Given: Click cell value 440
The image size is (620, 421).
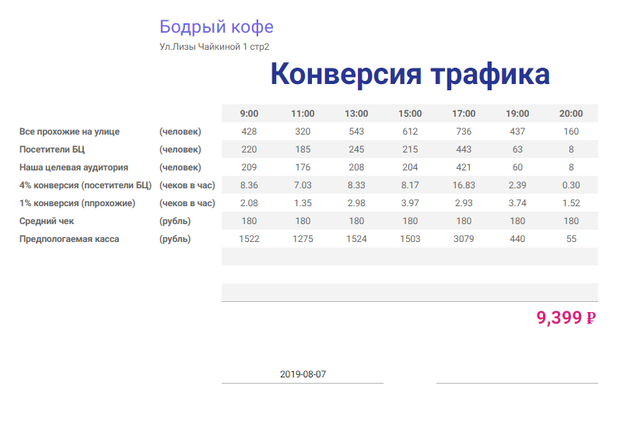Looking at the screenshot, I should tap(517, 239).
